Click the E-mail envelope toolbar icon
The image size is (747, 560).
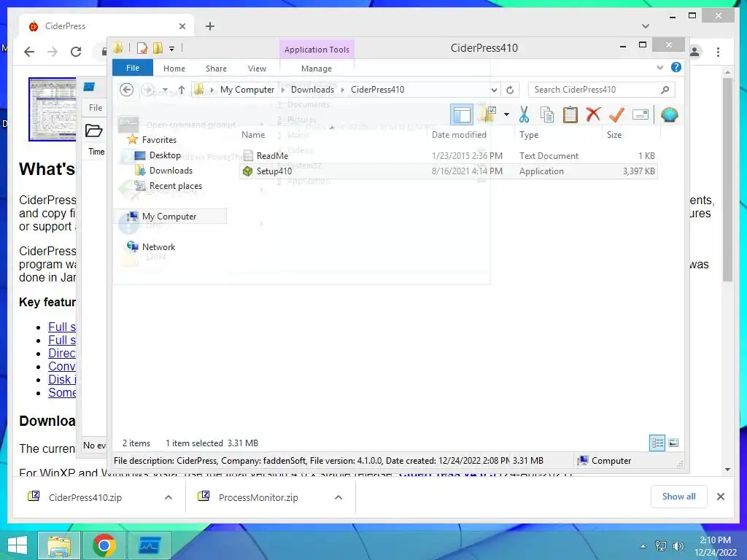coord(640,114)
